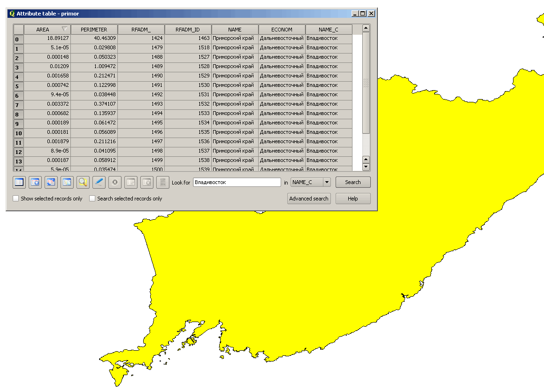This screenshot has height=392, width=544.
Task: Enable Search selected records only
Action: (x=92, y=198)
